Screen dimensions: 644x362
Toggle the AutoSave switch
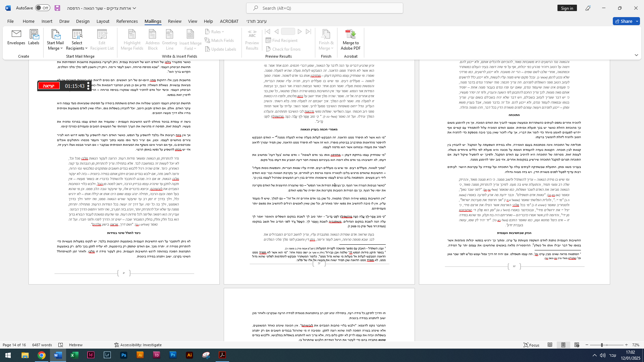click(x=43, y=8)
